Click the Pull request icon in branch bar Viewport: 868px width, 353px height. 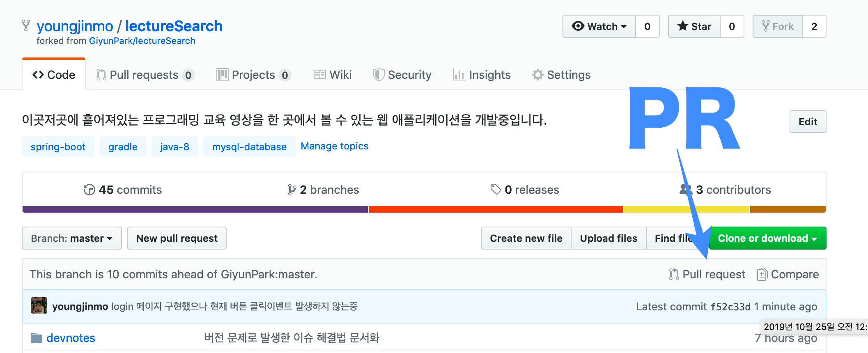pos(674,274)
